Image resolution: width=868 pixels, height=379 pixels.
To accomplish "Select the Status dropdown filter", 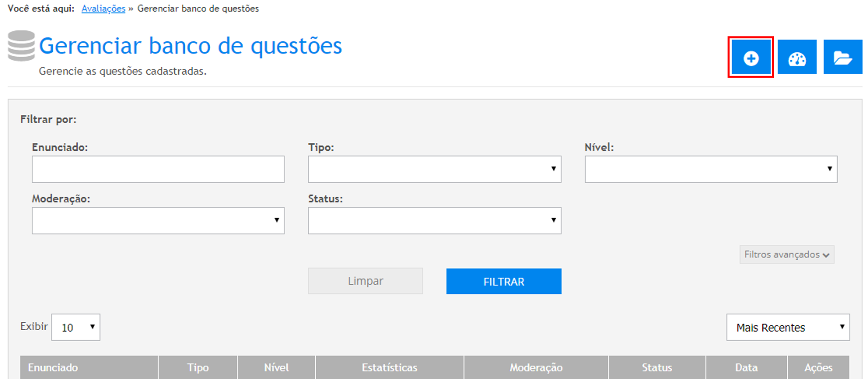I will 434,221.
